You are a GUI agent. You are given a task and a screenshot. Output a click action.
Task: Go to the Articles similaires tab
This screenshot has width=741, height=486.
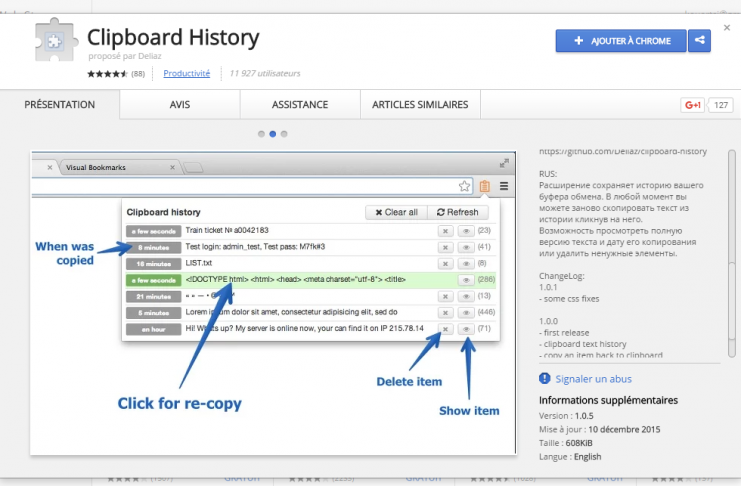(x=420, y=104)
